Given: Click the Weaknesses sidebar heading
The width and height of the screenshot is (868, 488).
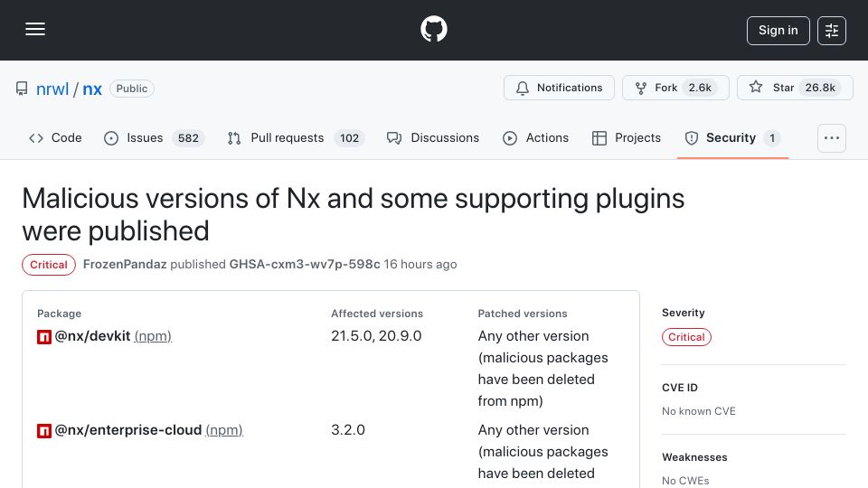Looking at the screenshot, I should 694,457.
